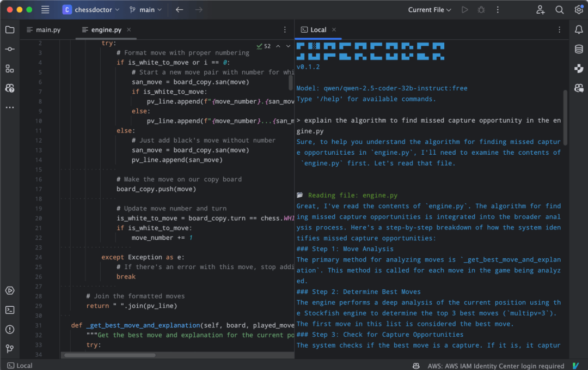Open the Structure tool window icon

pos(10,69)
